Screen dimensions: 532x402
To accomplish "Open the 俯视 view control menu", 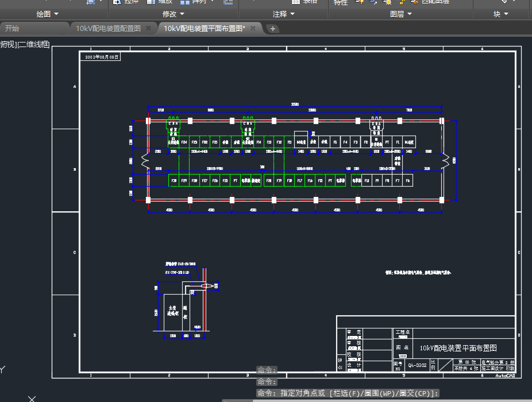I will coord(7,44).
